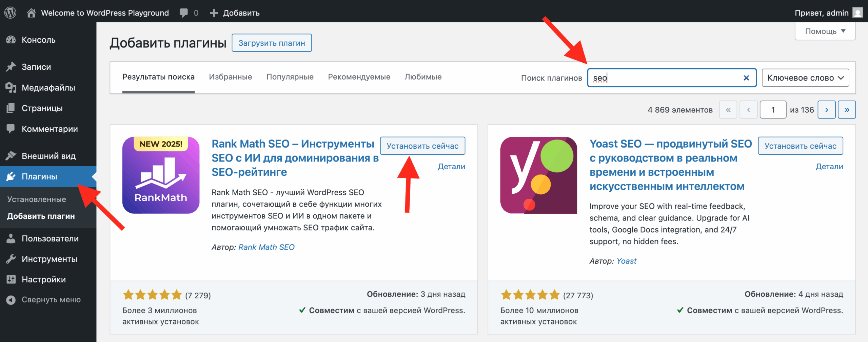The width and height of the screenshot is (868, 342).
Task: Click the Медиафайлы media icon
Action: point(11,88)
